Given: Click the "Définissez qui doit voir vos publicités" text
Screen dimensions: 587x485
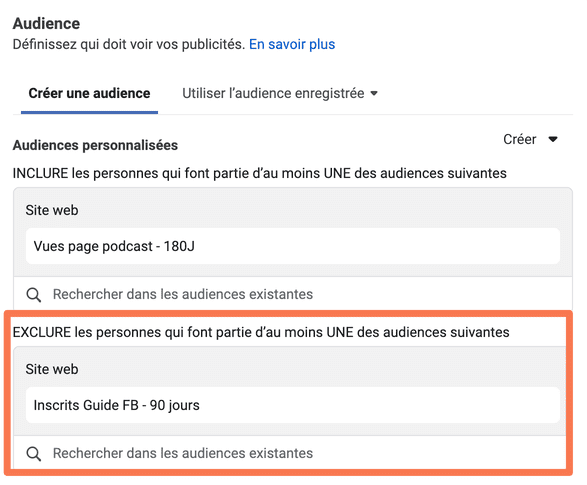Looking at the screenshot, I should coord(129,44).
